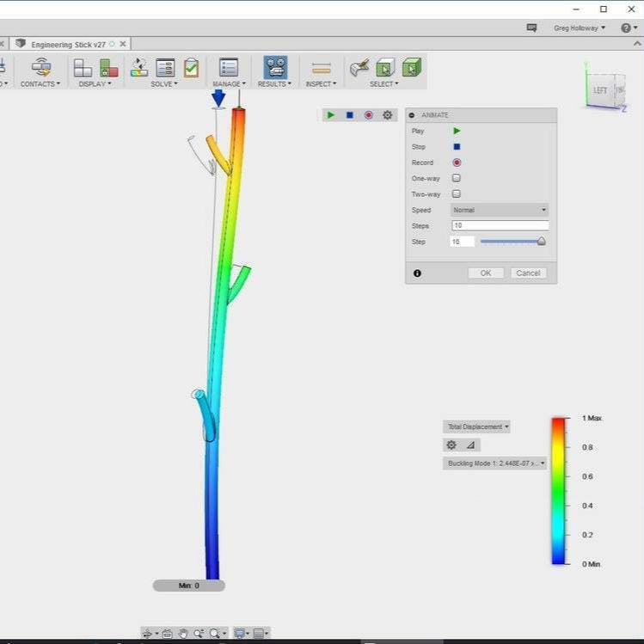
Task: Click the legend settings gear icon
Action: click(x=451, y=445)
